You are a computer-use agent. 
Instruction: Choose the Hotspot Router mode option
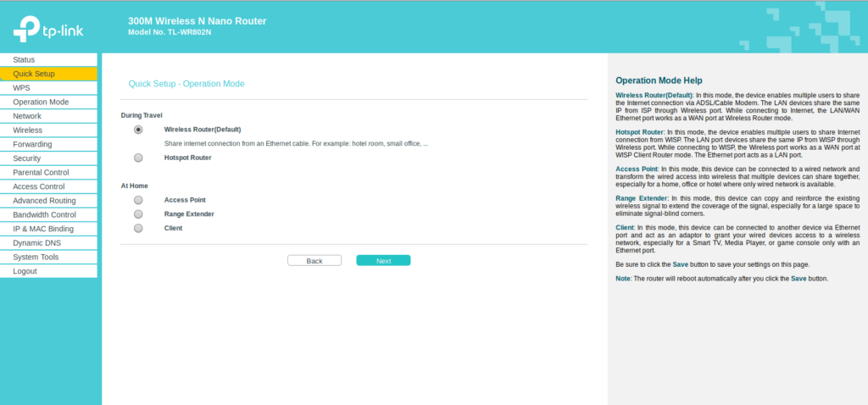click(138, 158)
